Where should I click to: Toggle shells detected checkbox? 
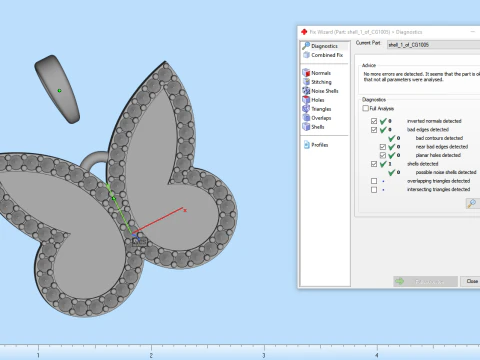(374, 164)
